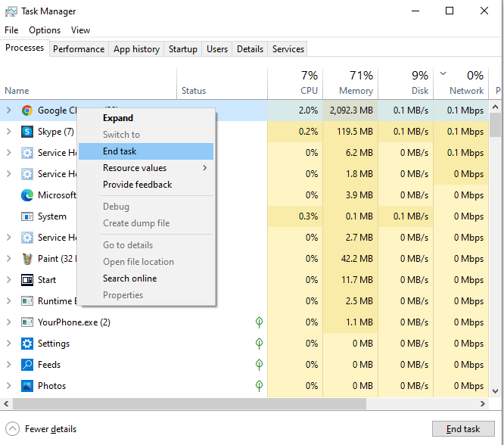The height and width of the screenshot is (445, 504).
Task: Click the Feeds process icon
Action: (x=27, y=365)
